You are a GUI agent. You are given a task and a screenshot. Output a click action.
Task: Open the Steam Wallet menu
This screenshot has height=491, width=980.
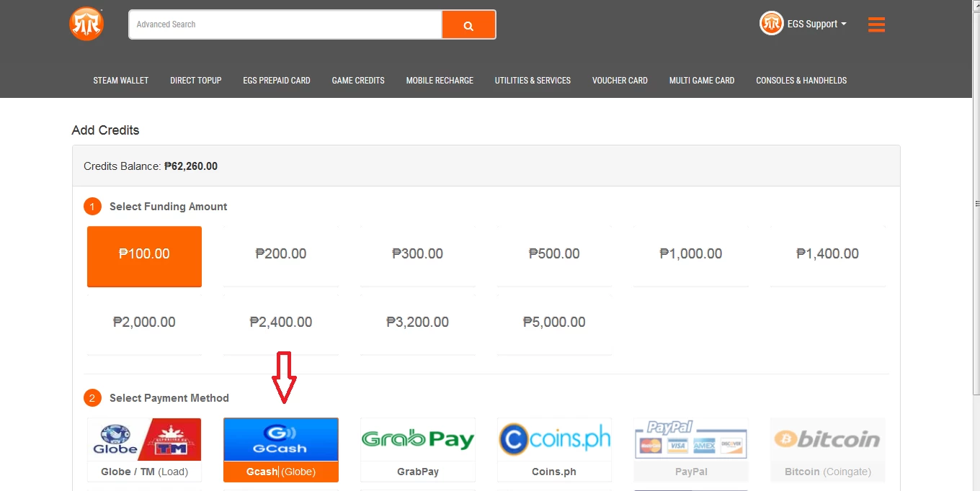click(121, 81)
